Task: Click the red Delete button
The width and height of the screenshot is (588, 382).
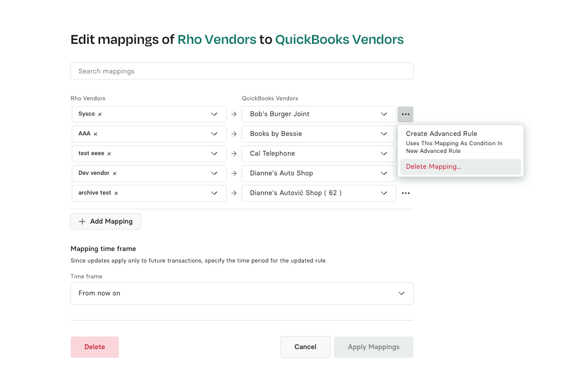Action: tap(95, 347)
